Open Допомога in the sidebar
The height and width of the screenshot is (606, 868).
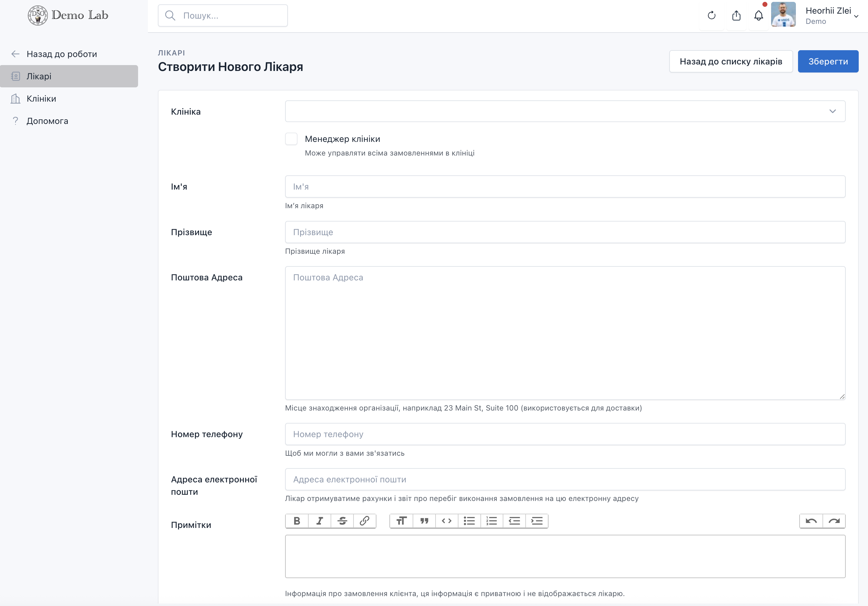47,121
